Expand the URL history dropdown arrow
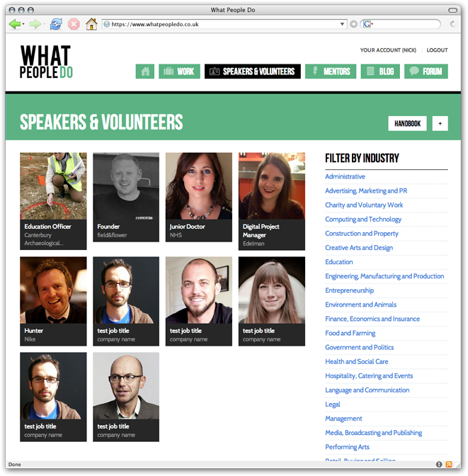 (342, 24)
